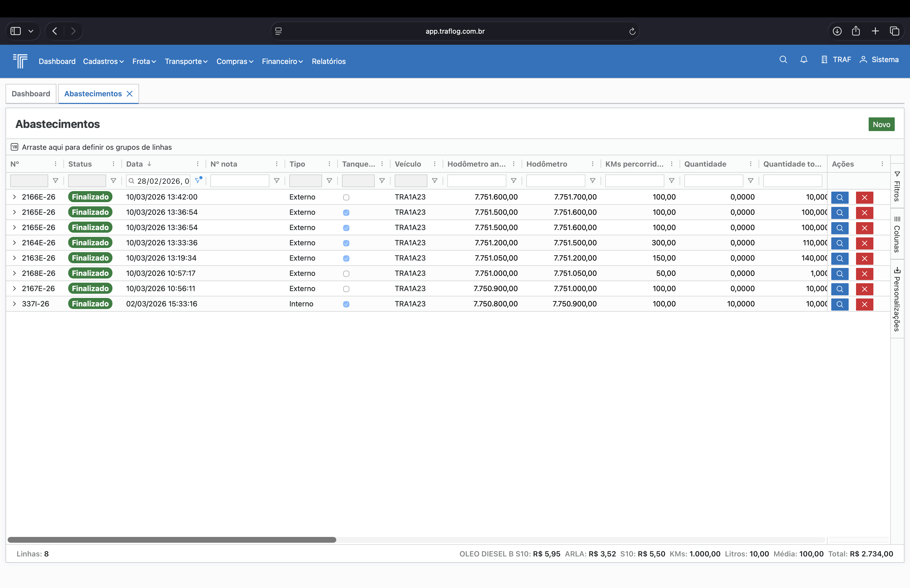View details of record 2166E-26
Screen dimensions: 910x588
click(x=839, y=197)
